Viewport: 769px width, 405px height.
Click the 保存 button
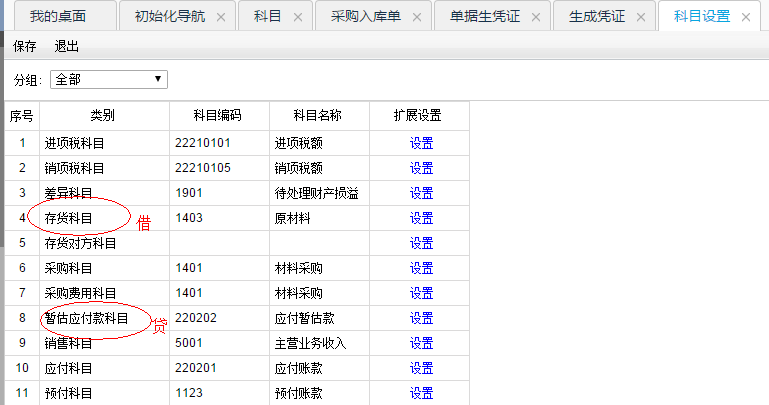point(25,47)
